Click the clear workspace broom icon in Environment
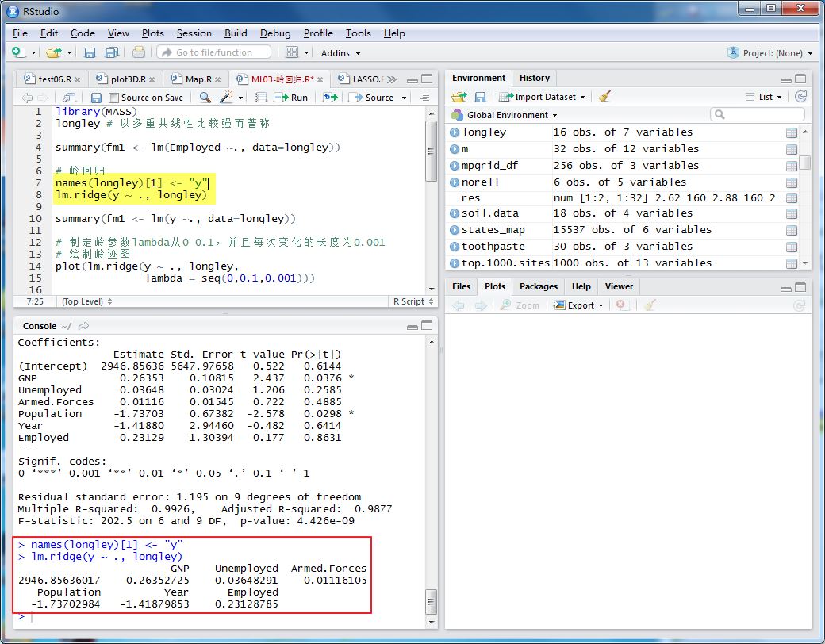 coord(605,97)
